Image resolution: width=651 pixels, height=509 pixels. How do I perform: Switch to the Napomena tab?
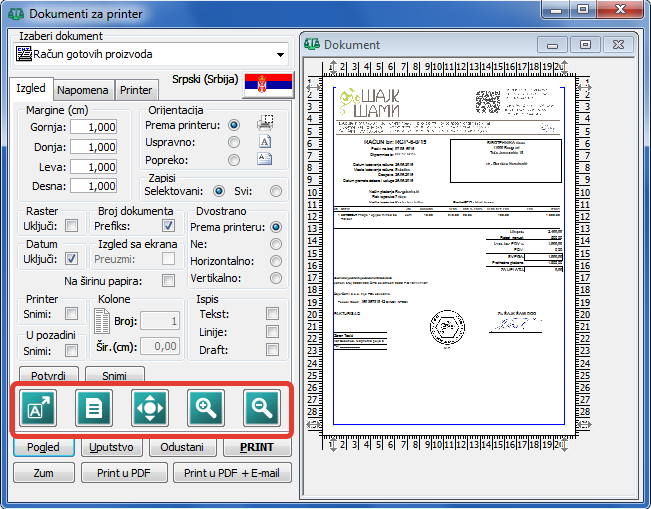83,90
